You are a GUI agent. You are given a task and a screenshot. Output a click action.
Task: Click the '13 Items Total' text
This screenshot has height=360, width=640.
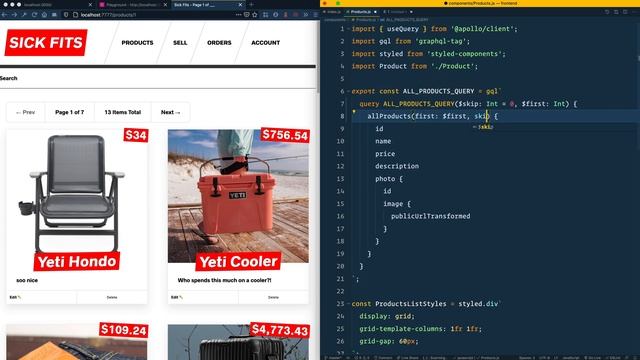point(122,112)
